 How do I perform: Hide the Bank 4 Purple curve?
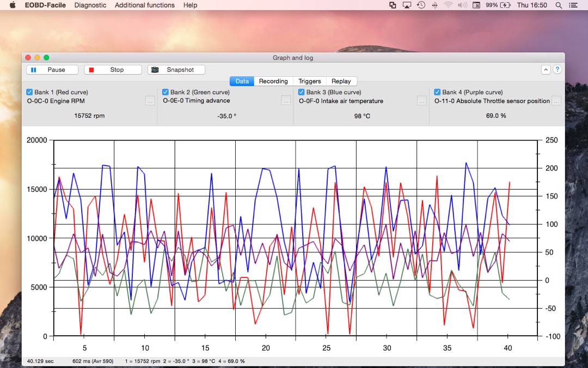pyautogui.click(x=438, y=92)
